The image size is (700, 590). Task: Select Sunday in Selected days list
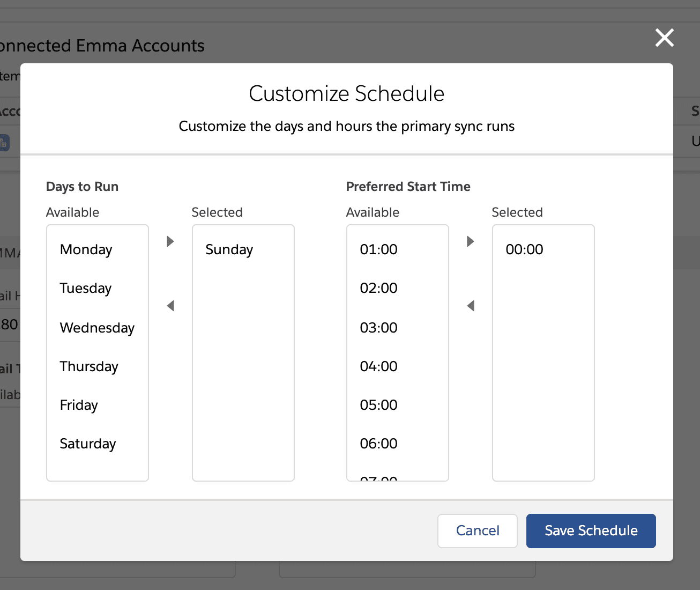(243, 249)
